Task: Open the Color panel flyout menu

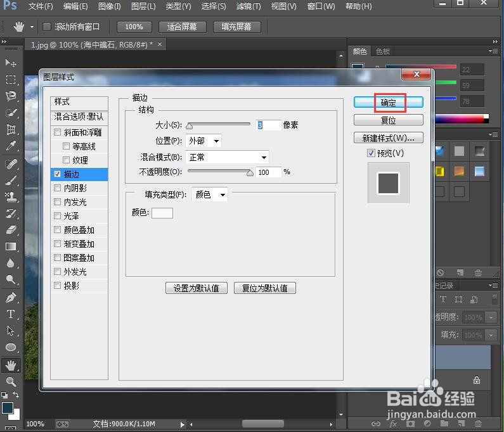Action: tap(494, 51)
